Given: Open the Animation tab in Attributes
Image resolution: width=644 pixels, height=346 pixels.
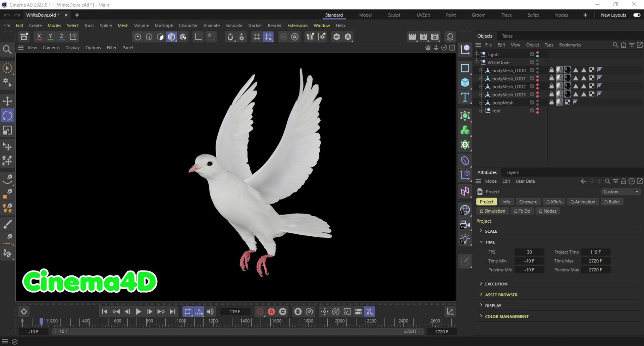Looking at the screenshot, I should pyautogui.click(x=583, y=202).
